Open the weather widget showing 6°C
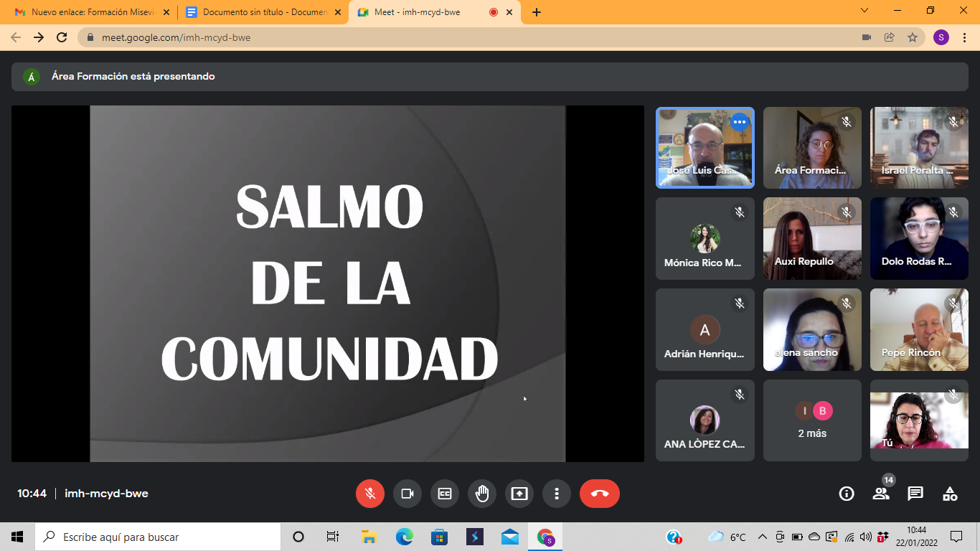The width and height of the screenshot is (980, 551). (727, 537)
